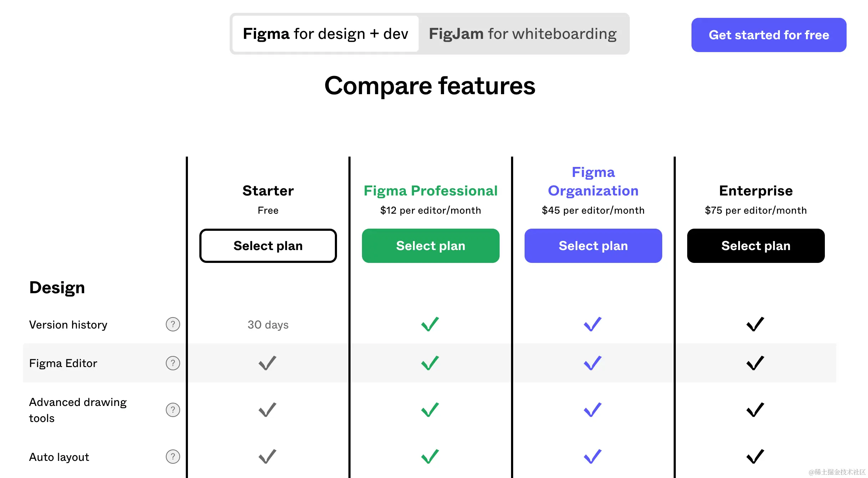The width and height of the screenshot is (868, 478).
Task: Click the Version history help icon
Action: point(173,324)
